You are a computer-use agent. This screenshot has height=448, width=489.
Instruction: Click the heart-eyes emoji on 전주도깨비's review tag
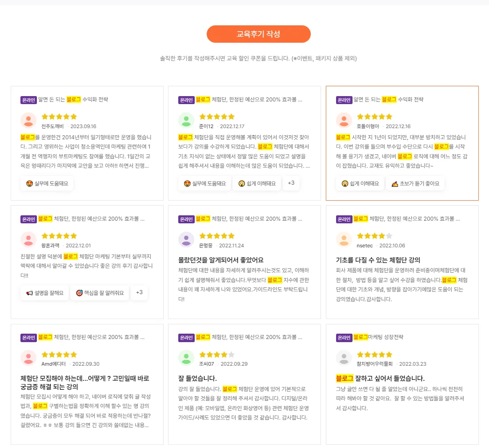tap(28, 183)
